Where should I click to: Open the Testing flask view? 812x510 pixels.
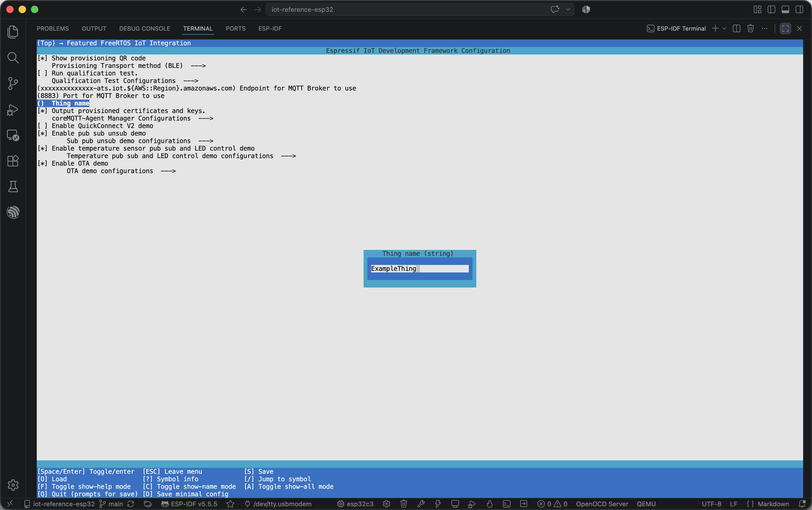click(13, 187)
